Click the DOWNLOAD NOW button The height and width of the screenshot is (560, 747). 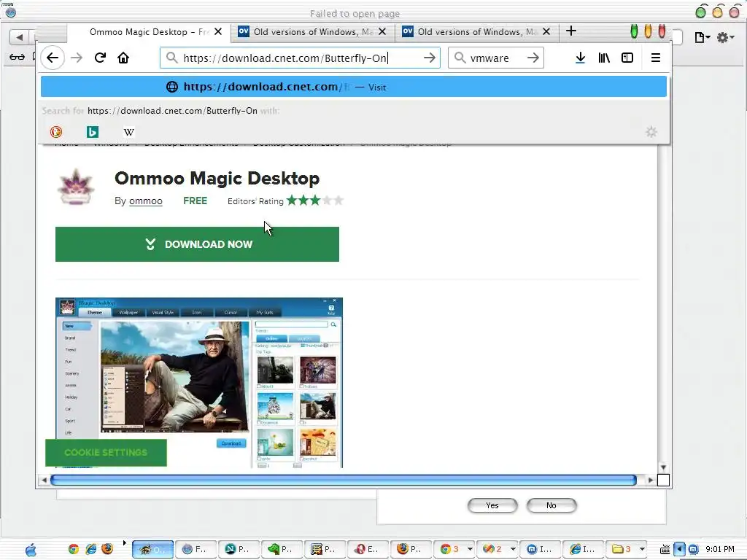pos(197,244)
